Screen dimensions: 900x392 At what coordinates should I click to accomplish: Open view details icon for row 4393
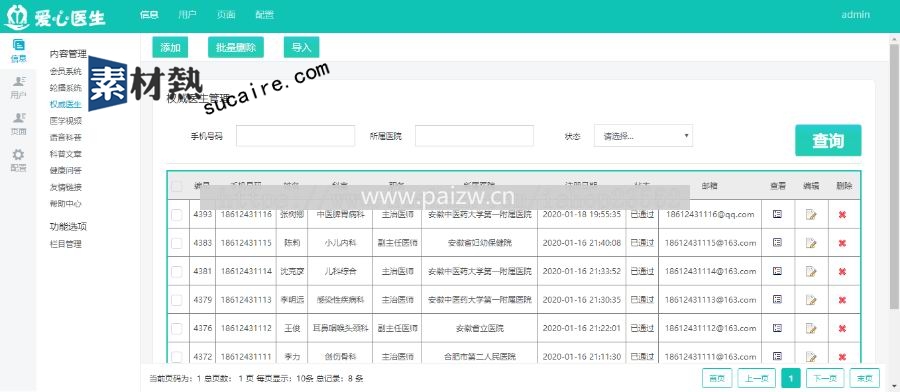pyautogui.click(x=777, y=214)
